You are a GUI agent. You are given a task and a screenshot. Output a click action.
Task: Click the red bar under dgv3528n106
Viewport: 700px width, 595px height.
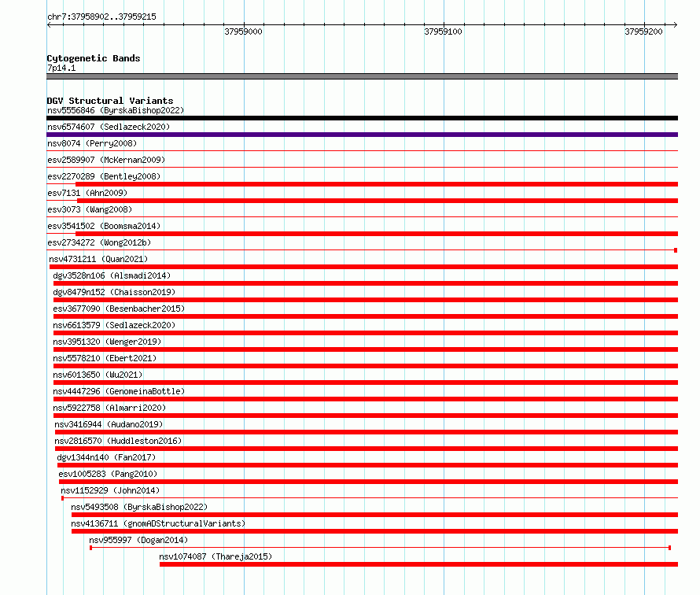[366, 283]
